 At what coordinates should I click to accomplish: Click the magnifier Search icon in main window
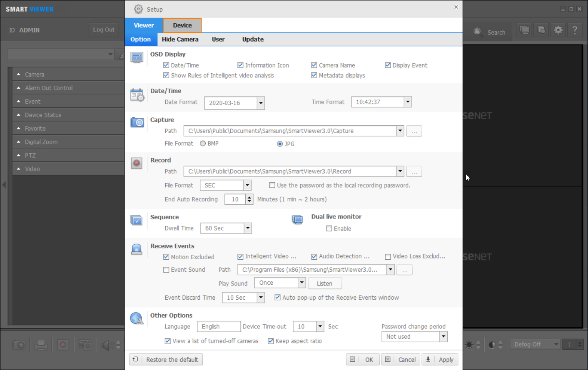click(478, 32)
